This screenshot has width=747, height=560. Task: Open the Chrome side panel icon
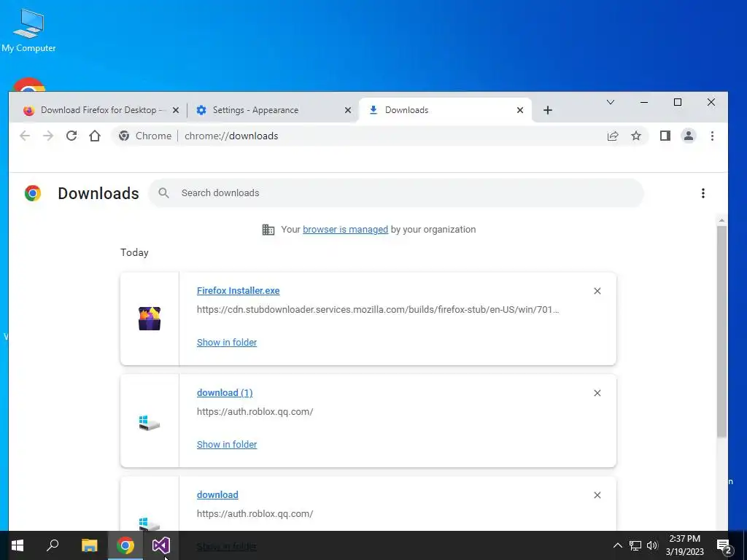click(665, 136)
